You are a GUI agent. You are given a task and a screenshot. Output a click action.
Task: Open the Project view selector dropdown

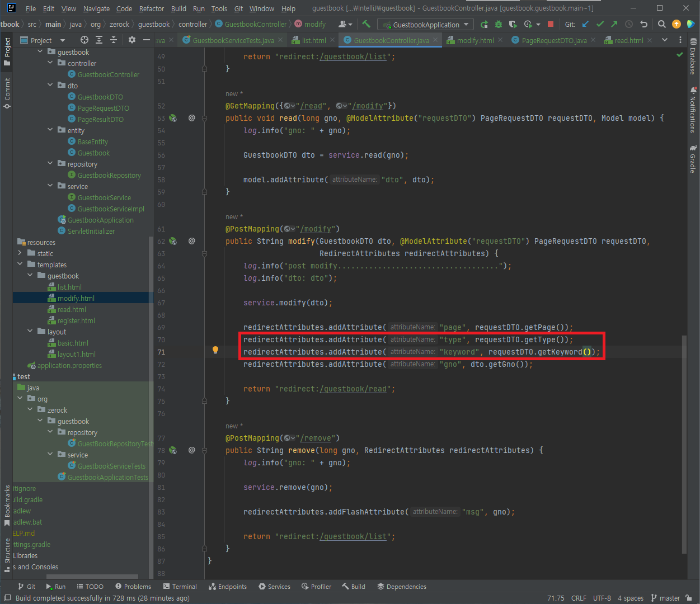pos(43,40)
